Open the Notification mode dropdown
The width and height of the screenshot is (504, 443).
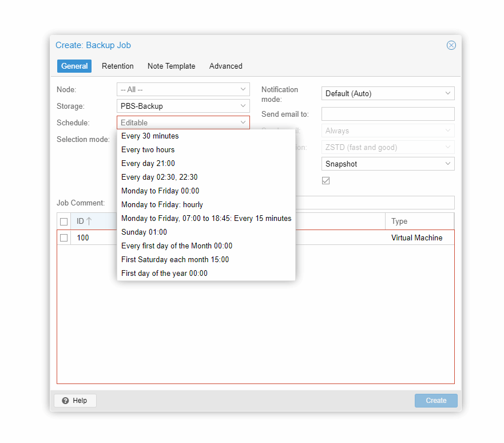point(448,93)
